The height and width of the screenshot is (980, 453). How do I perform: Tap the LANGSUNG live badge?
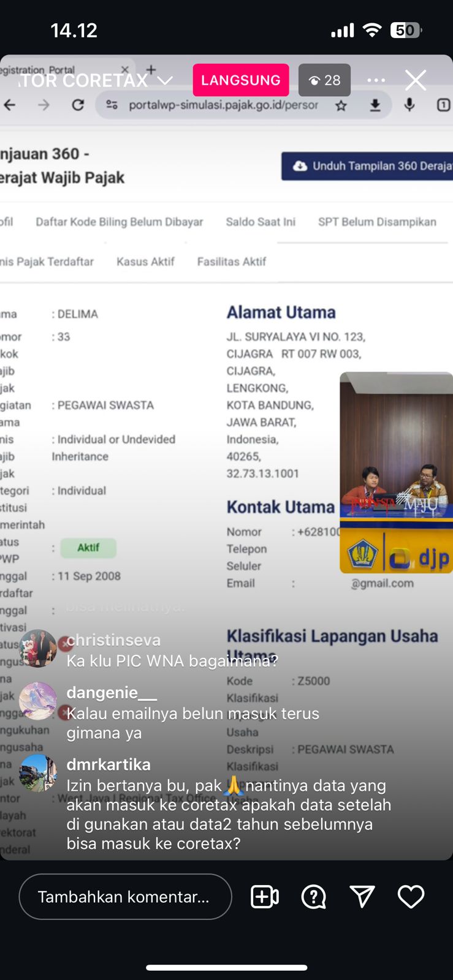tap(240, 80)
